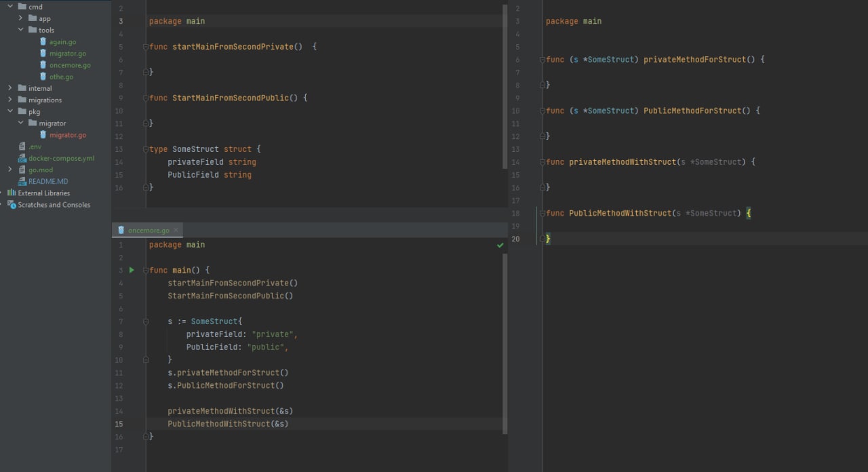
Task: Click the README.MD markdown file icon
Action: (x=22, y=182)
